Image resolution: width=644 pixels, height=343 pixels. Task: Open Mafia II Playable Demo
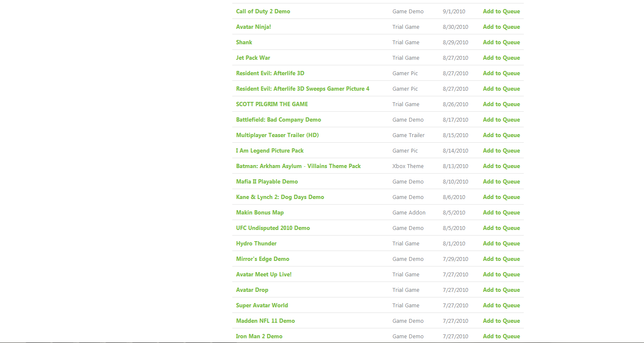pyautogui.click(x=267, y=182)
